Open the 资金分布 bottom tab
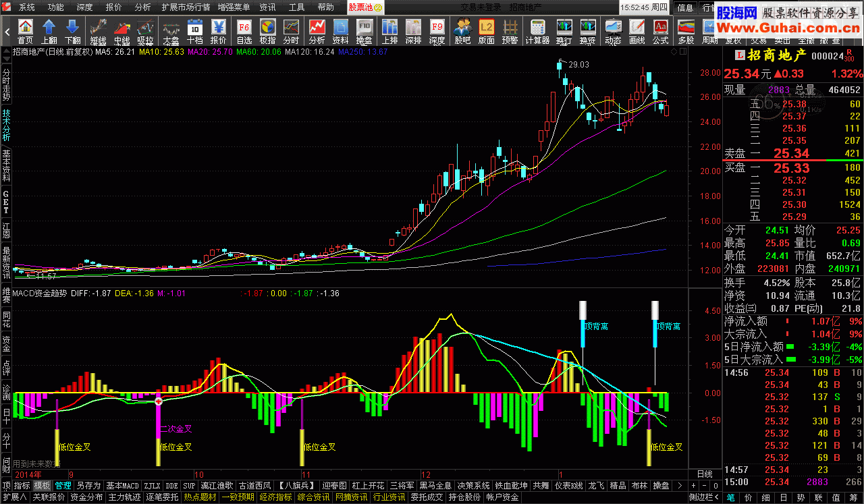 pyautogui.click(x=86, y=497)
